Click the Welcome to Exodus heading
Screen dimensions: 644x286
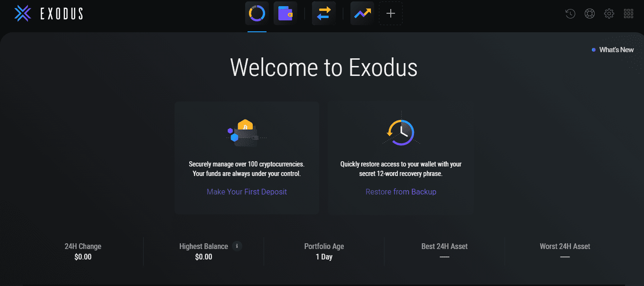[324, 67]
